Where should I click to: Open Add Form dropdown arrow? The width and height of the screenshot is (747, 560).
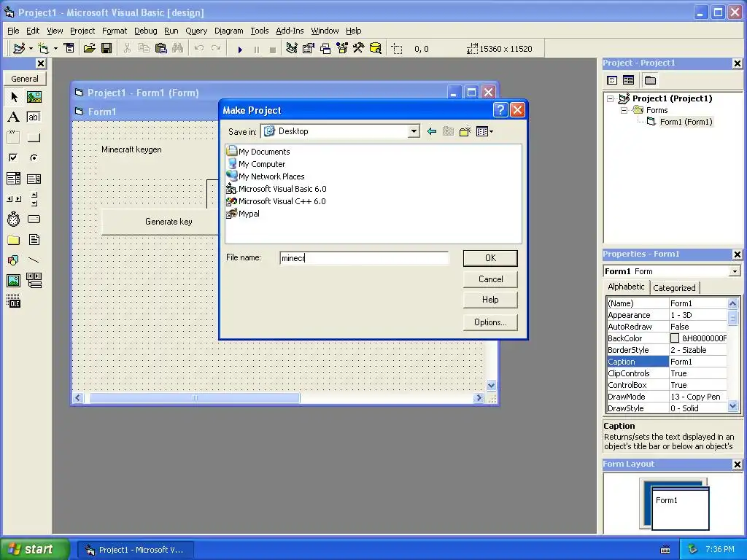coord(55,49)
